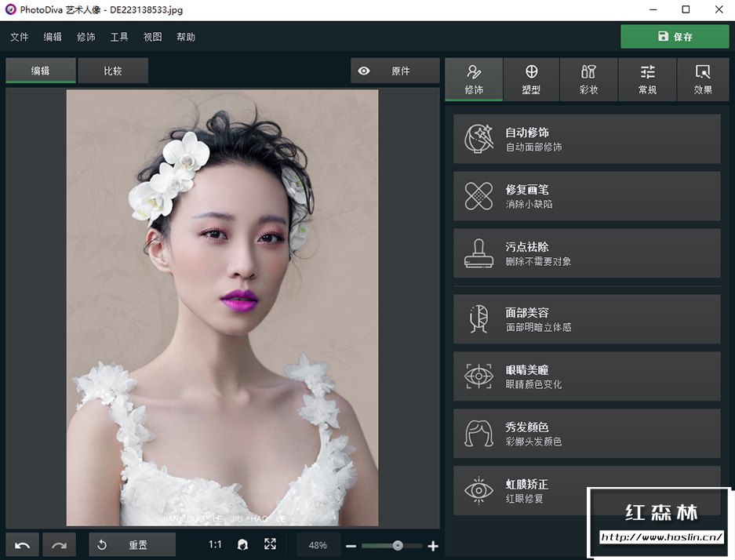
Task: Select the 彩妆 makeup panel tab
Action: point(589,80)
